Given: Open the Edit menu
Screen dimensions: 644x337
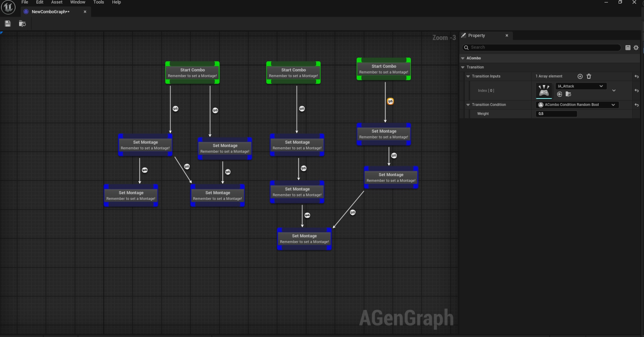Looking at the screenshot, I should pos(40,2).
